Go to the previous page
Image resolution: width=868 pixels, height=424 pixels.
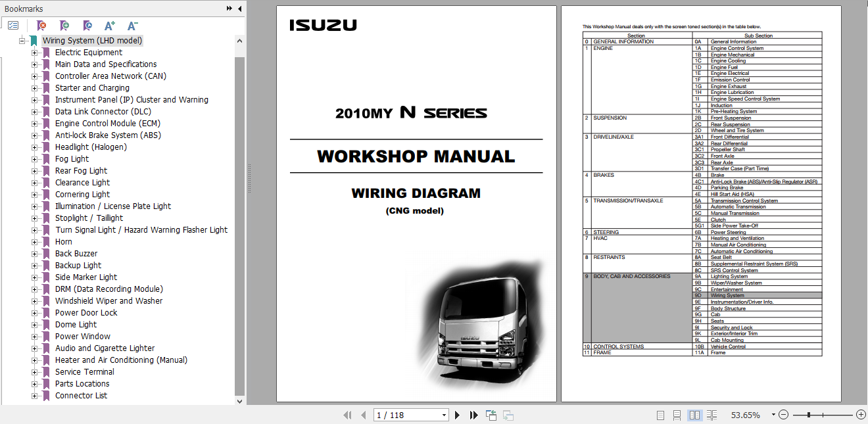click(x=364, y=415)
